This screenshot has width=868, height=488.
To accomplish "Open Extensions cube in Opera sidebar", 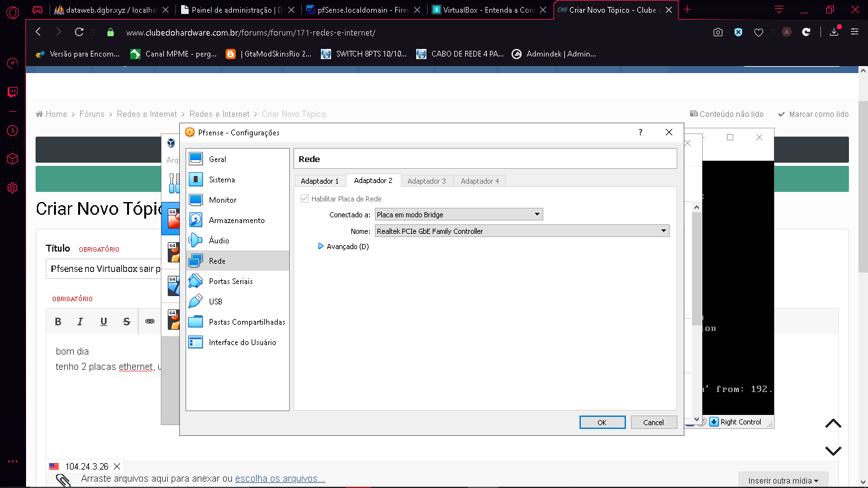I will point(12,159).
